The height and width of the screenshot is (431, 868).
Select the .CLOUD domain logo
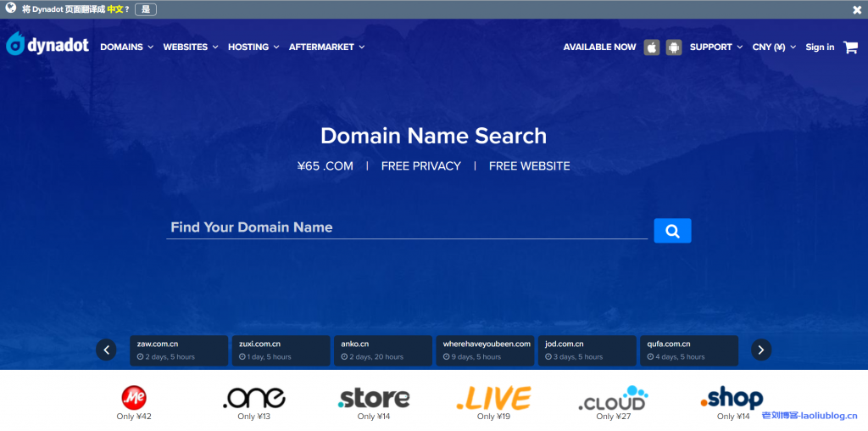coord(612,397)
